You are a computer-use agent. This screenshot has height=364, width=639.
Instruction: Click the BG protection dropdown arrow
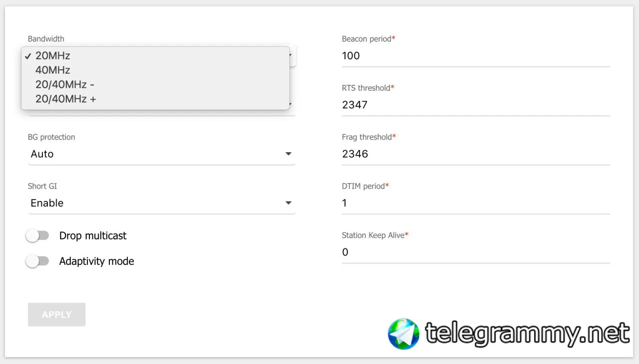(x=288, y=154)
